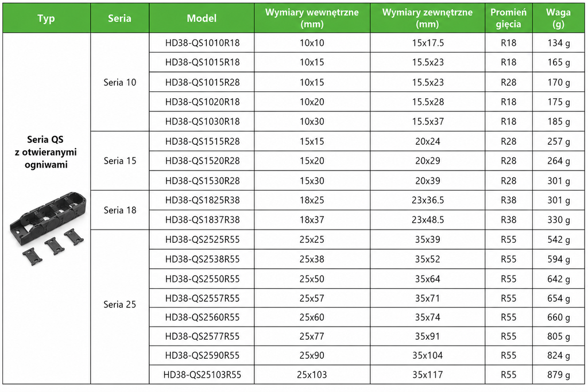588x392 pixels.
Task: Click the Typ column header
Action: point(47,18)
